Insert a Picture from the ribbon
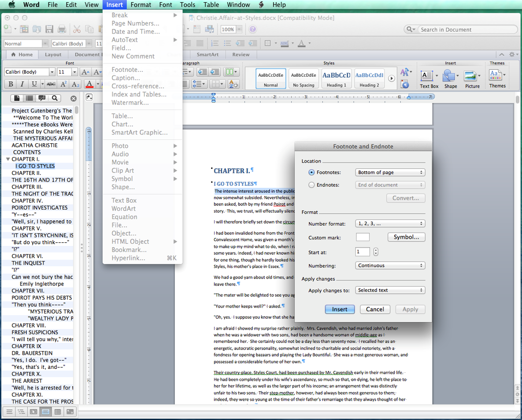Image resolution: width=522 pixels, height=420 pixels. [471, 76]
